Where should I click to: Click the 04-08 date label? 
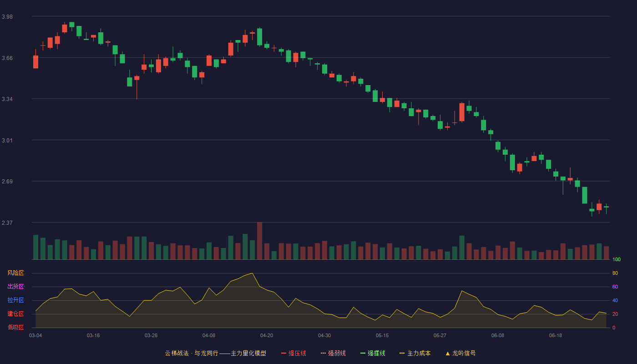pyautogui.click(x=209, y=335)
